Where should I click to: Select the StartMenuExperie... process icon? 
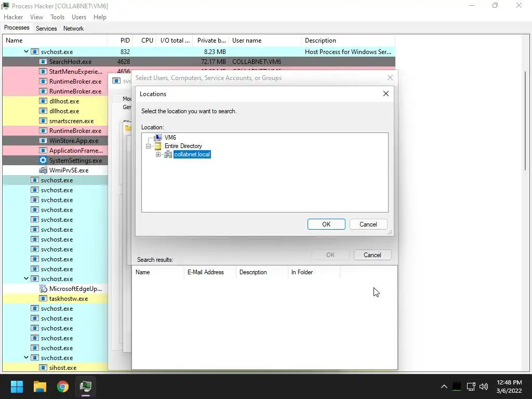[x=43, y=71]
